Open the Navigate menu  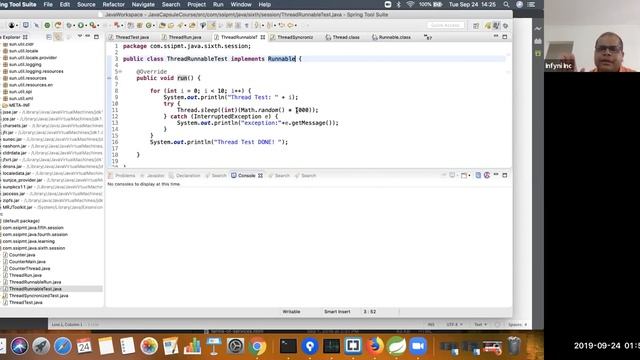point(143,4)
